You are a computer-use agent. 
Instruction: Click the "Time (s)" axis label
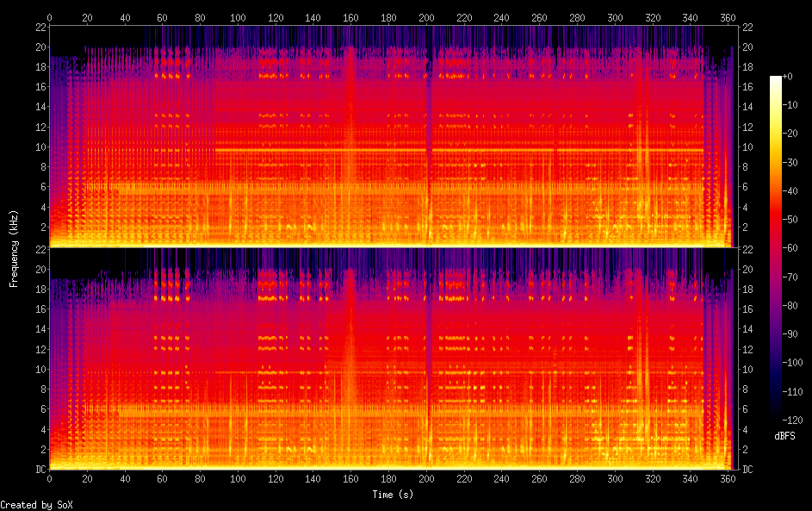[x=393, y=495]
